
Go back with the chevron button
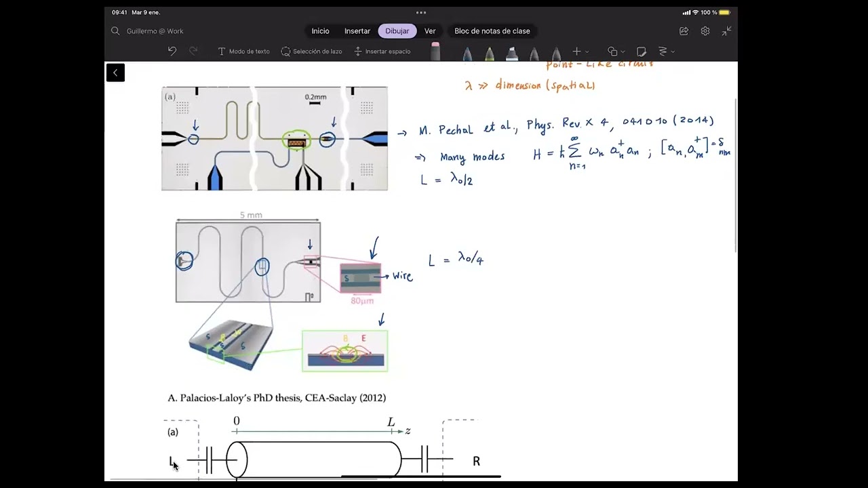[115, 73]
